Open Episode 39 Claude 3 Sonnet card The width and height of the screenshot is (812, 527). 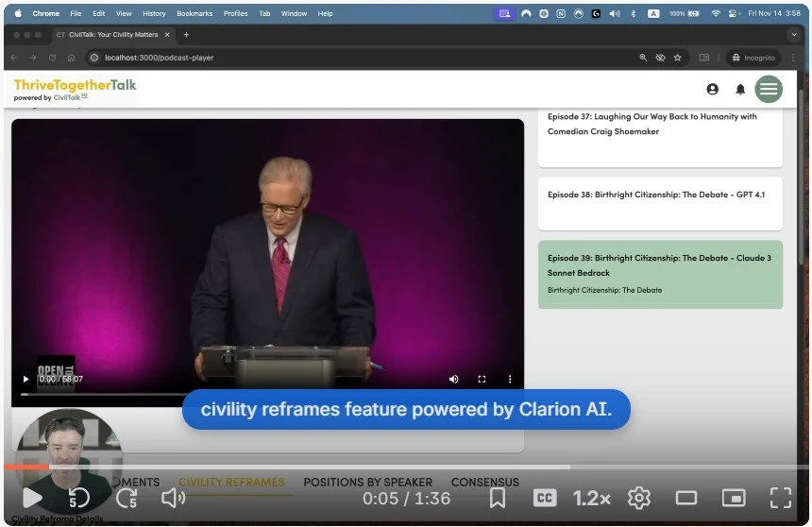(x=660, y=275)
